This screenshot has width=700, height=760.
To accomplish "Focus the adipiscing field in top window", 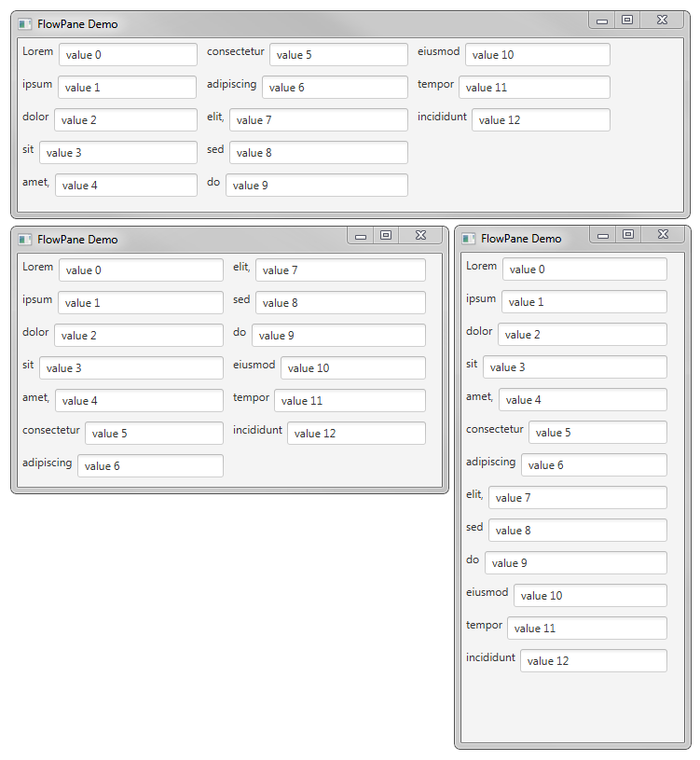I will coord(336,88).
